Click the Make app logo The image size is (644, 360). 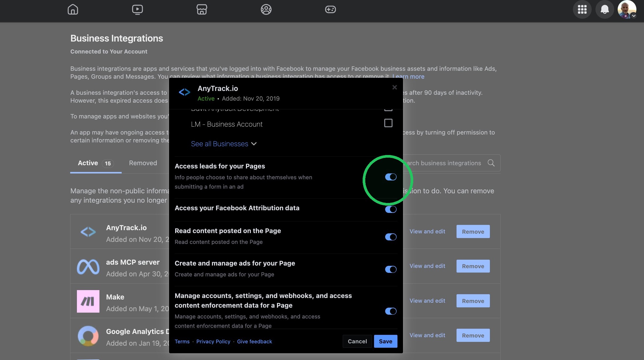[x=88, y=301]
